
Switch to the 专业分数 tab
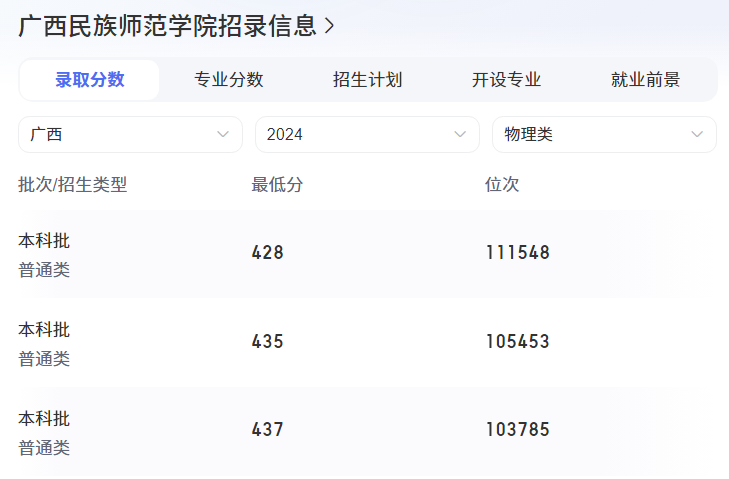(229, 80)
